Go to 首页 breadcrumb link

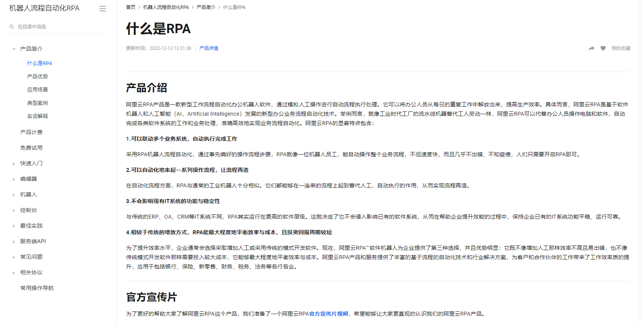[131, 7]
